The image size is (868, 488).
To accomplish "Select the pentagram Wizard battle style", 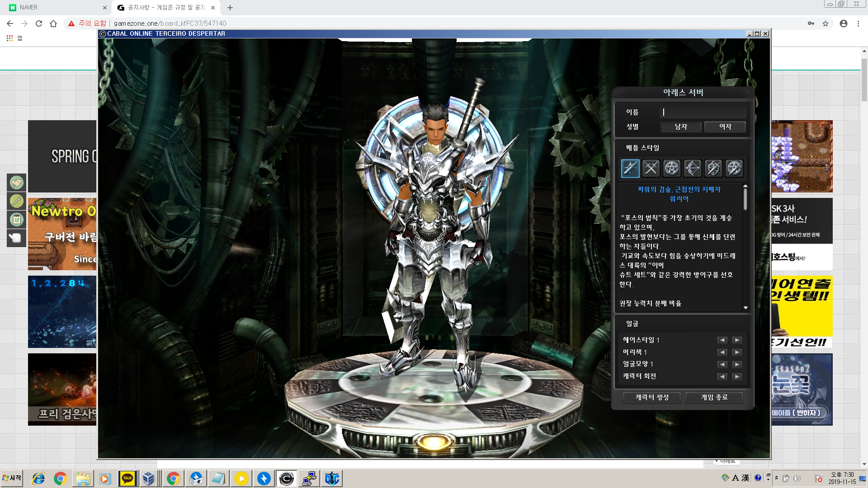I will [672, 168].
